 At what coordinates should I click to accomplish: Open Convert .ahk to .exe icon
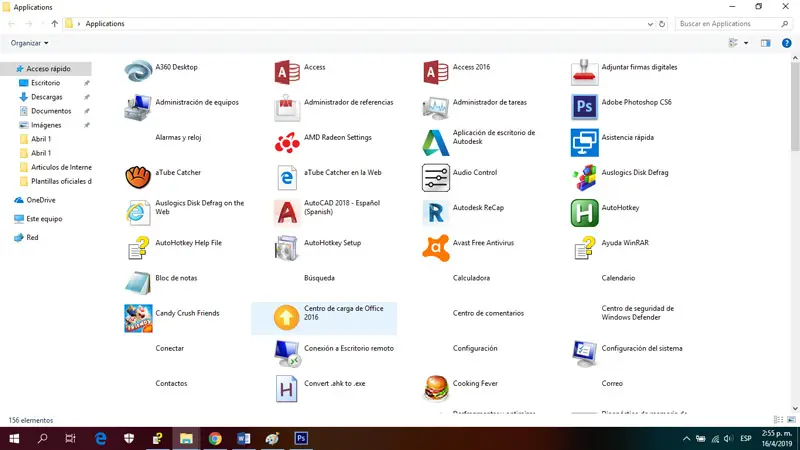click(x=287, y=389)
